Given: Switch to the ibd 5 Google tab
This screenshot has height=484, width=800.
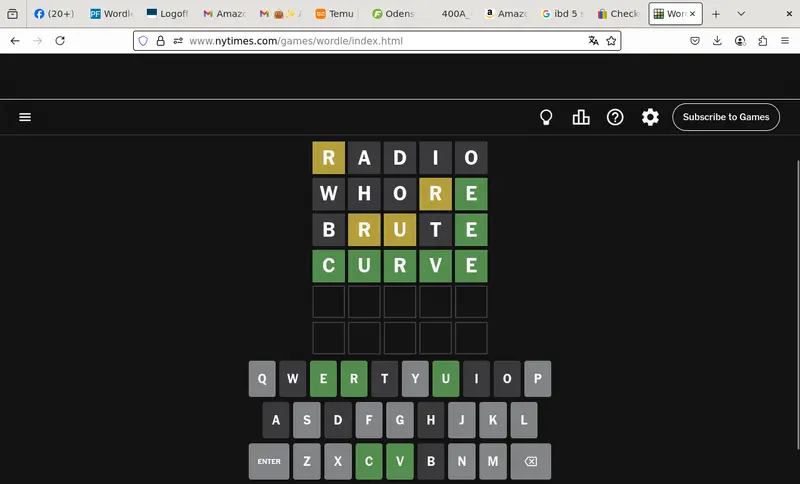Looking at the screenshot, I should click(x=561, y=14).
